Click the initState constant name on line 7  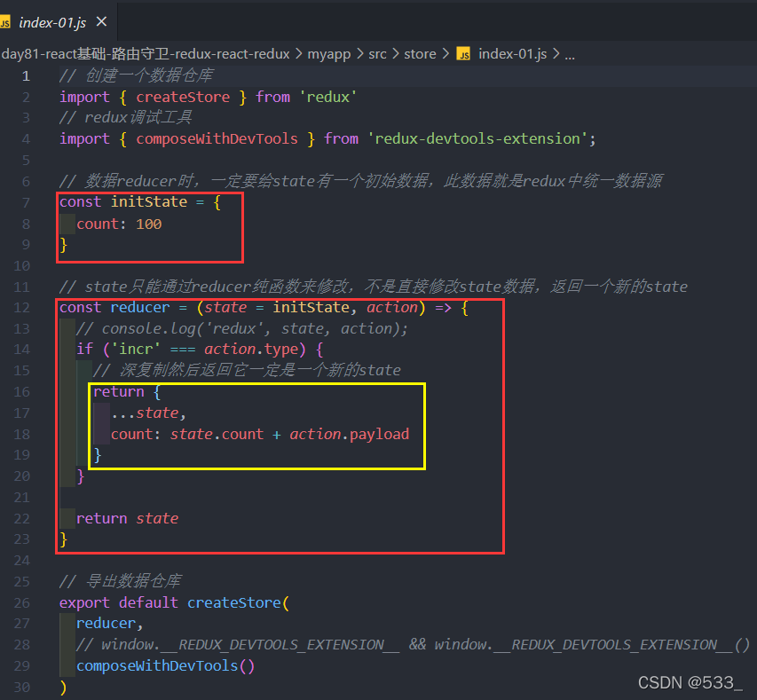click(149, 201)
